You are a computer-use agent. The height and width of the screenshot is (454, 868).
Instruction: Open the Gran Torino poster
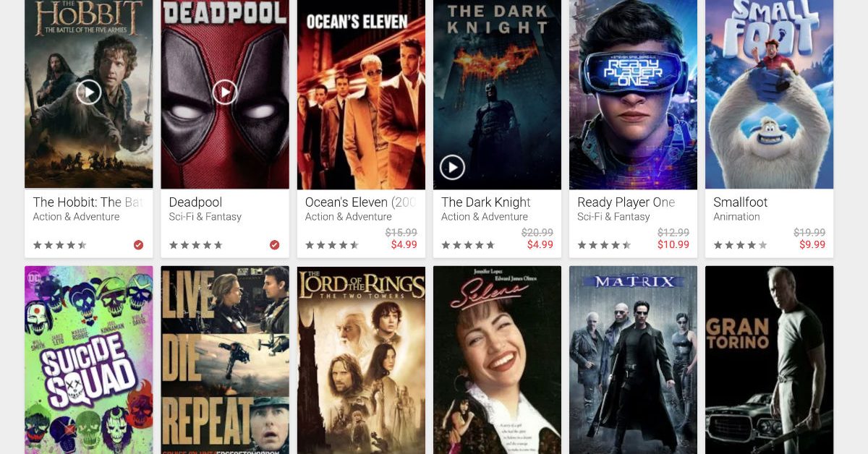click(x=769, y=360)
